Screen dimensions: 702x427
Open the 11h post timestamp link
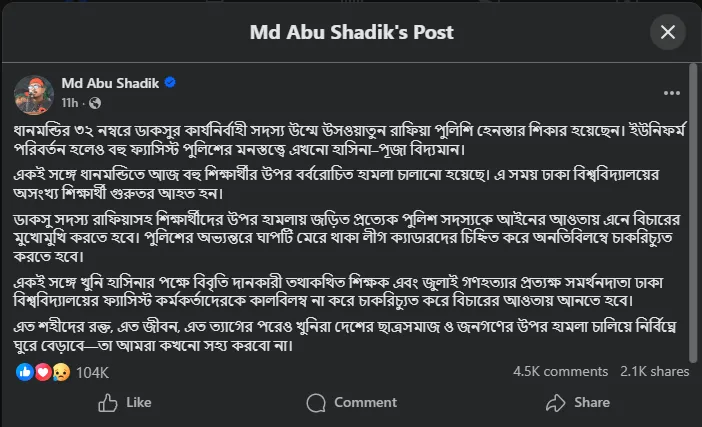[x=70, y=102]
